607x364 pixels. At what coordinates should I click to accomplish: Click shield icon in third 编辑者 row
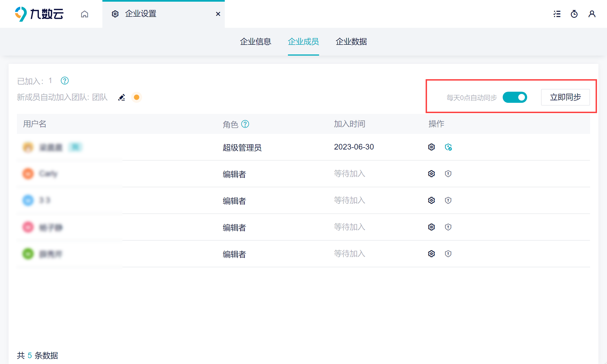(x=448, y=227)
